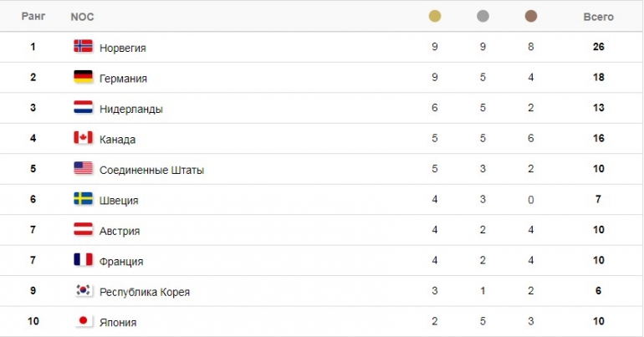Sort by the Всего column header

point(598,17)
